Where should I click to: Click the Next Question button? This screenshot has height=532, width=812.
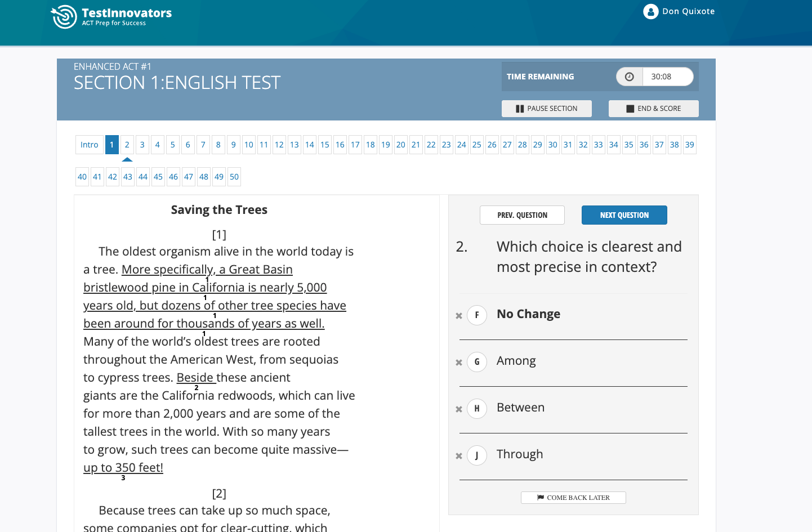pyautogui.click(x=624, y=214)
